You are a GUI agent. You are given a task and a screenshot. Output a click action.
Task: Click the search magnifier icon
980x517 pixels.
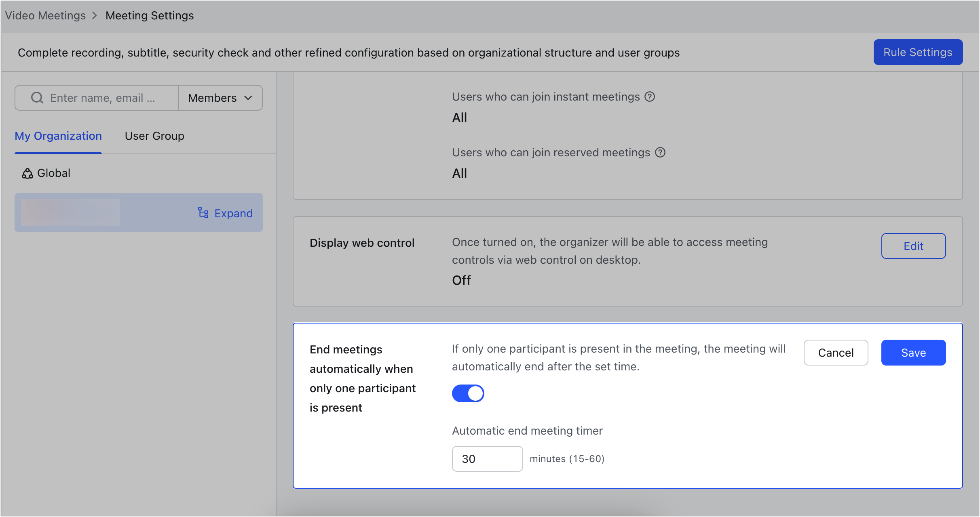(37, 98)
